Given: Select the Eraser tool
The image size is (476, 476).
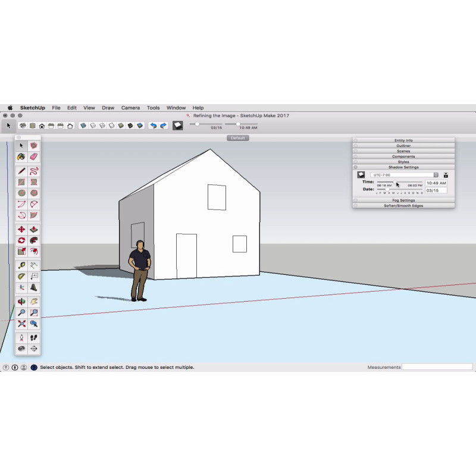Looking at the screenshot, I should (34, 156).
